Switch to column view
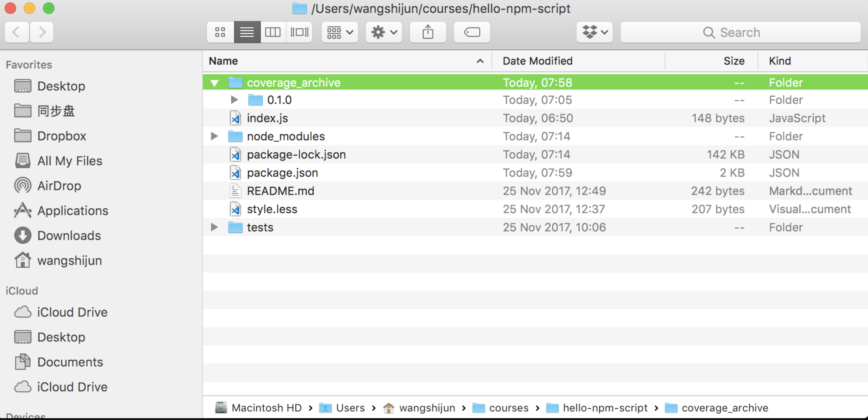The width and height of the screenshot is (868, 420). [x=273, y=32]
